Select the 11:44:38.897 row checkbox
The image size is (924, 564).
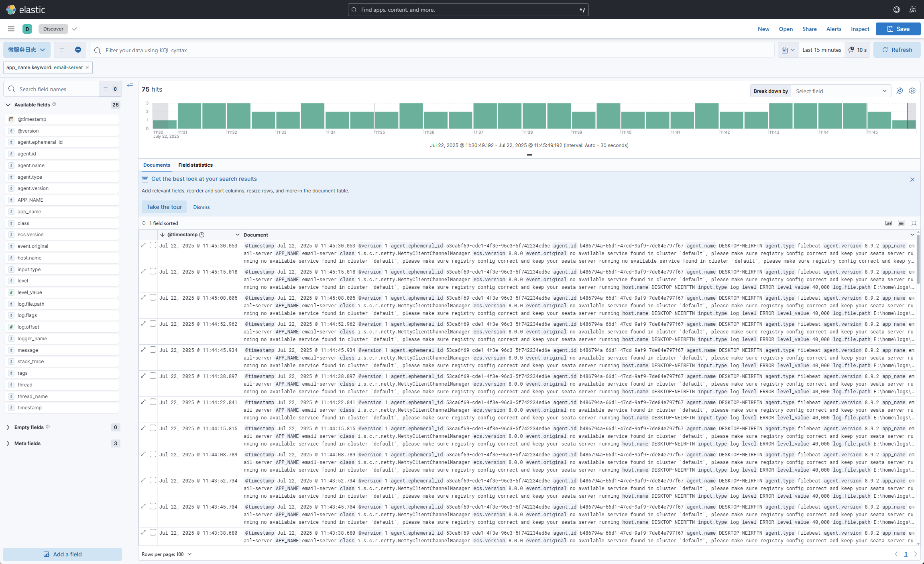[x=153, y=376]
